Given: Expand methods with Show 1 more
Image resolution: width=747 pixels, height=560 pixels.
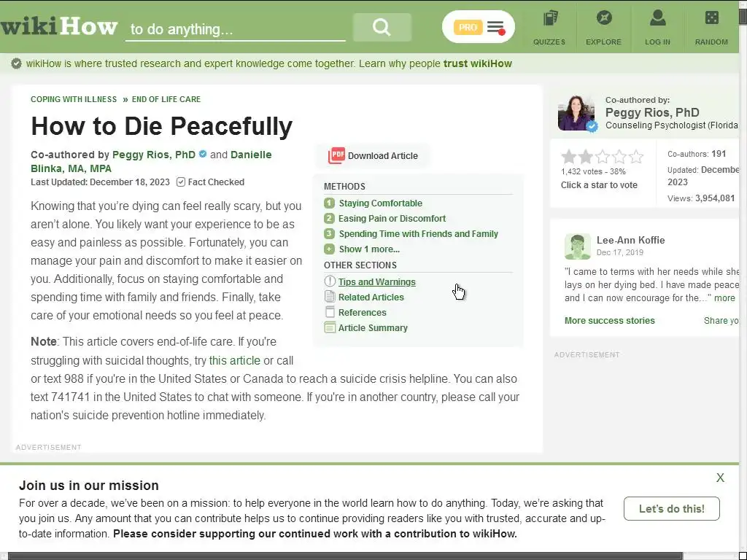Looking at the screenshot, I should 369,249.
